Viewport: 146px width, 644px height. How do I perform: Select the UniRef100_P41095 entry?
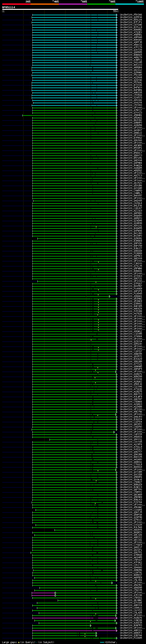131,63
